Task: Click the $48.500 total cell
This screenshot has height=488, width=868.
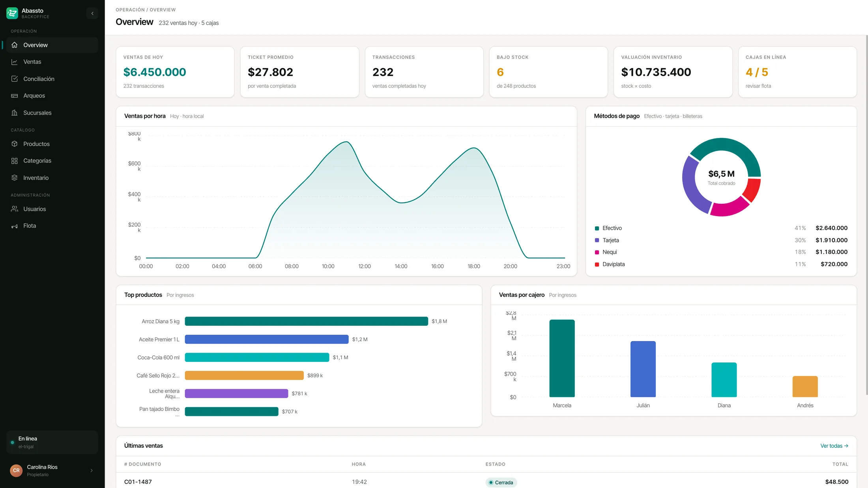Action: coord(837,482)
